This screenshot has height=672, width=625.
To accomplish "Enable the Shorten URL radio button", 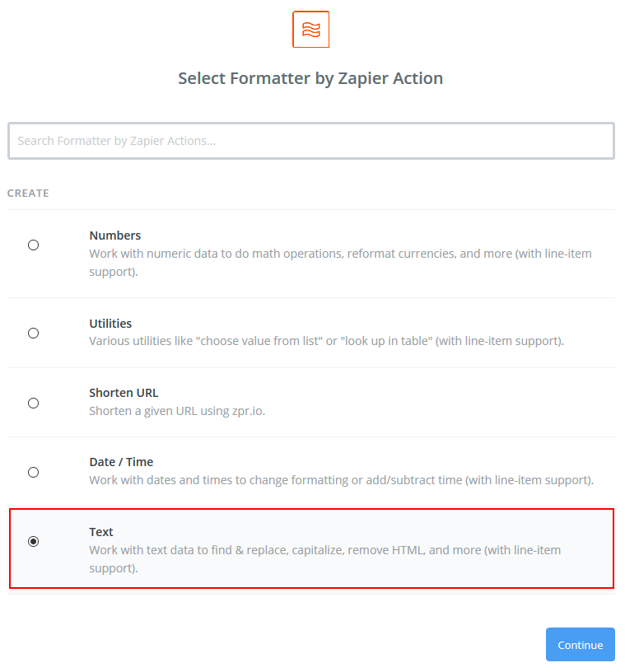I will point(34,403).
